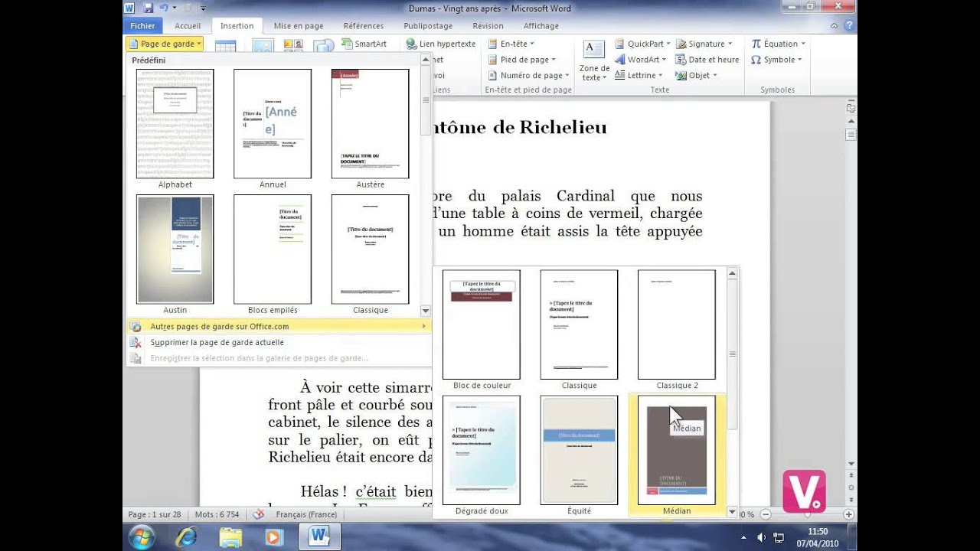Open the QuickPart dropdown
The height and width of the screenshot is (551, 980).
643,44
